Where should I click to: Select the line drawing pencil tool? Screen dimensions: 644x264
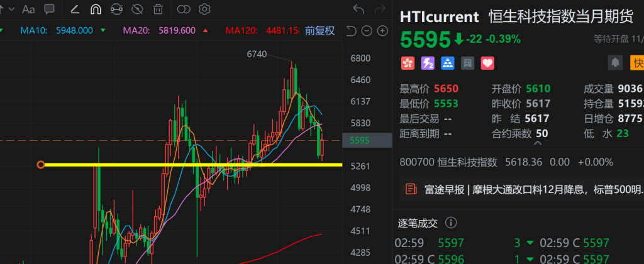click(x=75, y=9)
